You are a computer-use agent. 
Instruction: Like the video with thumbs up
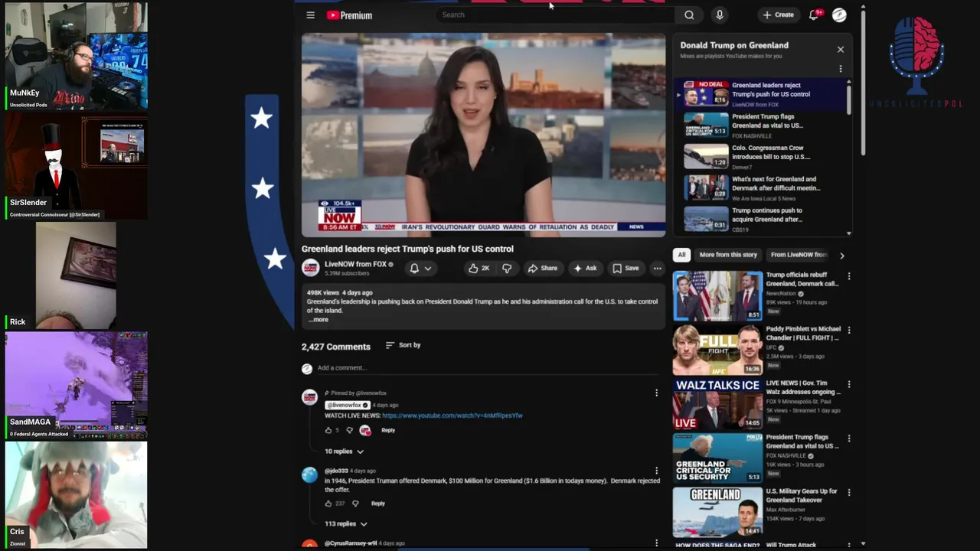[479, 268]
